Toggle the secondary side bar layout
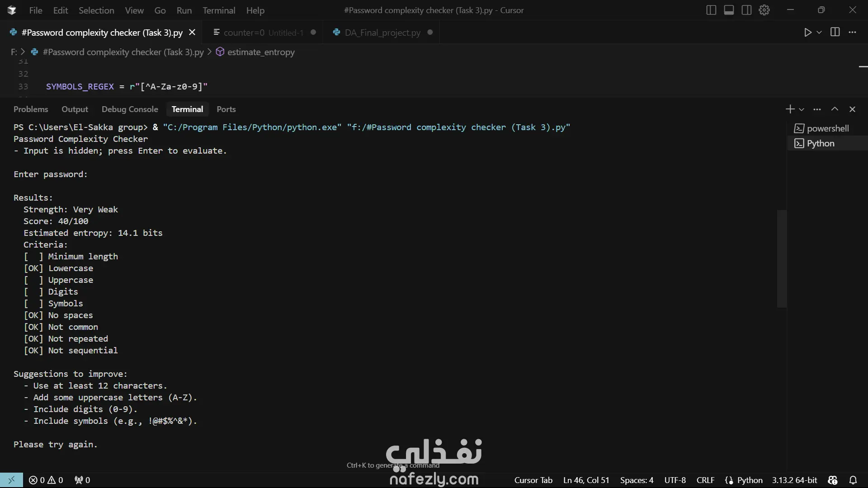The image size is (868, 488). [x=746, y=10]
